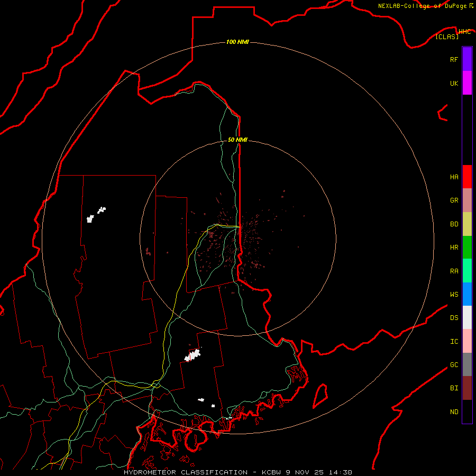Image resolution: width=476 pixels, height=476 pixels.
Task: Click the ND legend label
Action: 454,411
